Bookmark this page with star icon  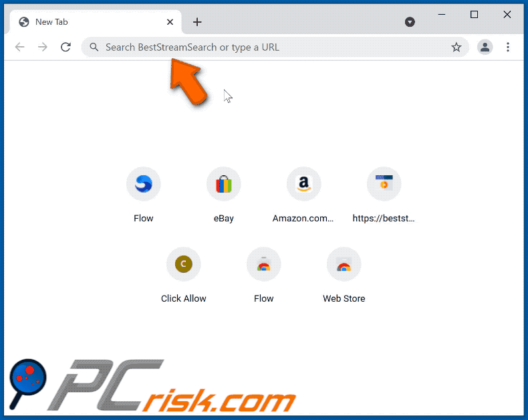[456, 47]
